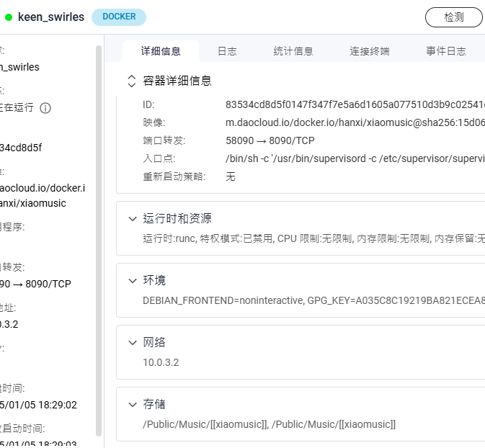Click the info icon beside running status
485x448 pixels.
45,108
